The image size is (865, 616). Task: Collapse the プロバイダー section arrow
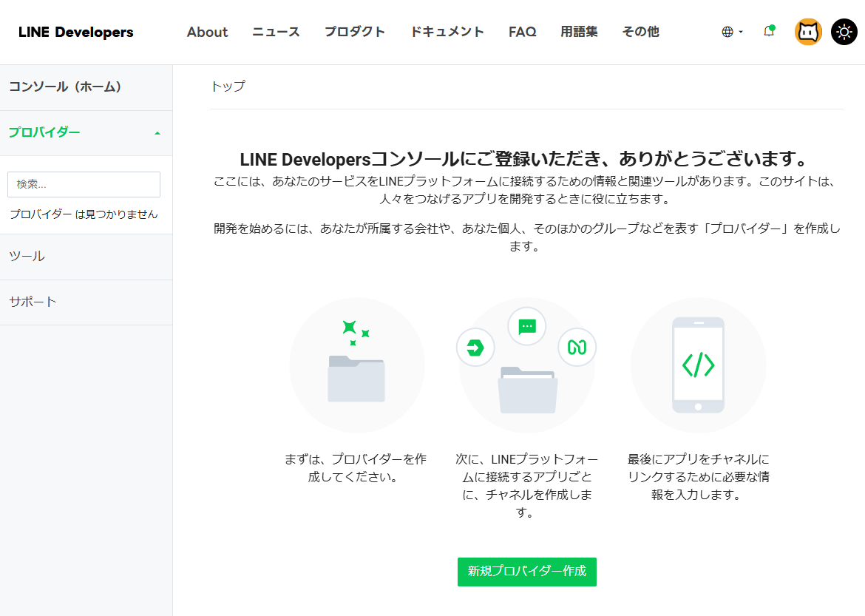157,133
